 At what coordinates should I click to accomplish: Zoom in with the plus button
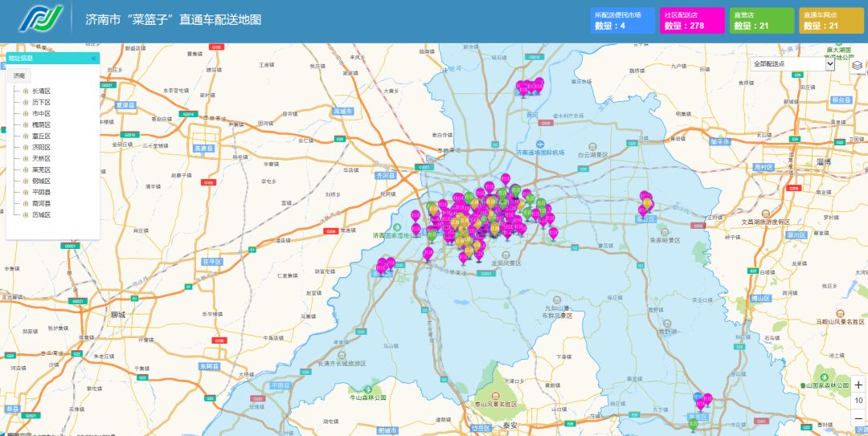point(858,385)
